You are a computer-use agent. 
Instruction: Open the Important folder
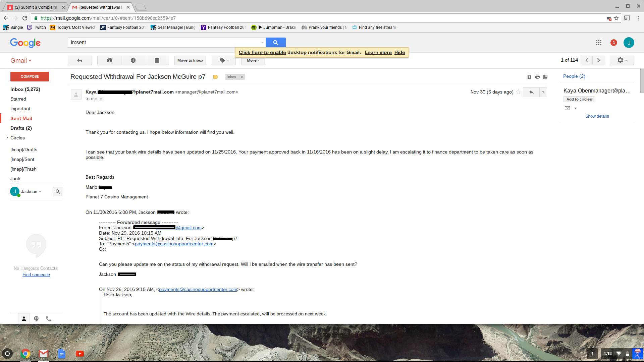click(x=20, y=109)
